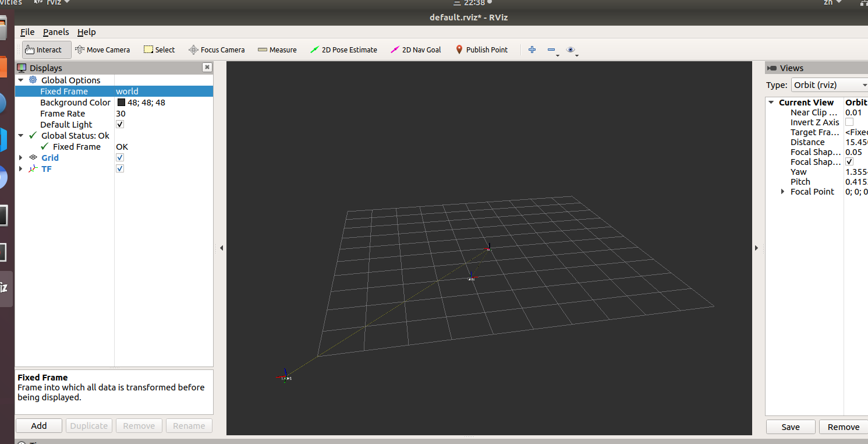
Task: Select the Background Color row label
Action: [x=75, y=103]
